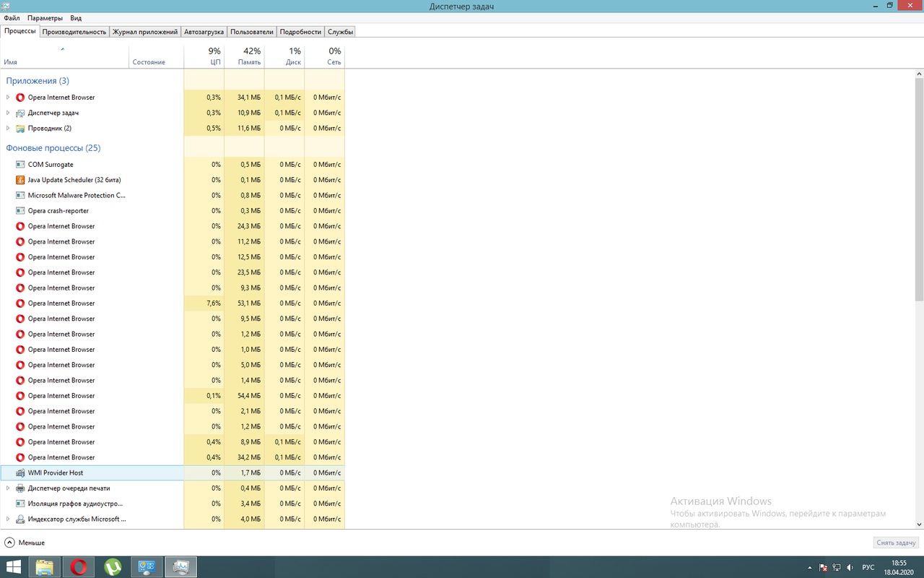Click the Диспетчер задач app row icon

point(20,113)
